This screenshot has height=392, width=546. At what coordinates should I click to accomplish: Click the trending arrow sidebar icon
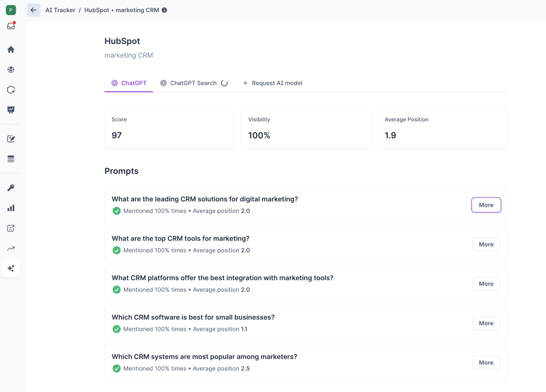[11, 248]
